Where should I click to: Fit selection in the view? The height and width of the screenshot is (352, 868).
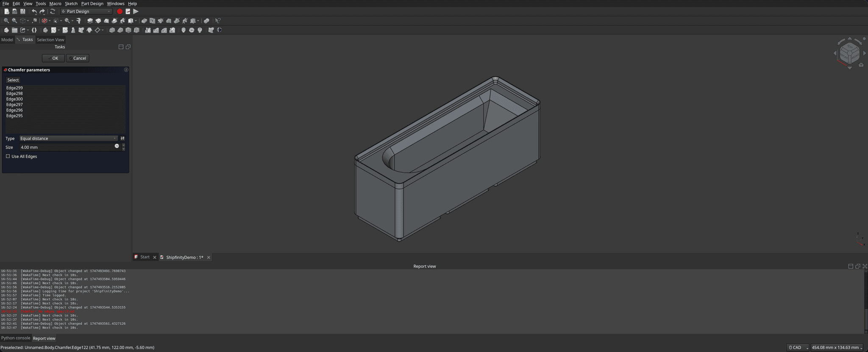click(x=14, y=20)
